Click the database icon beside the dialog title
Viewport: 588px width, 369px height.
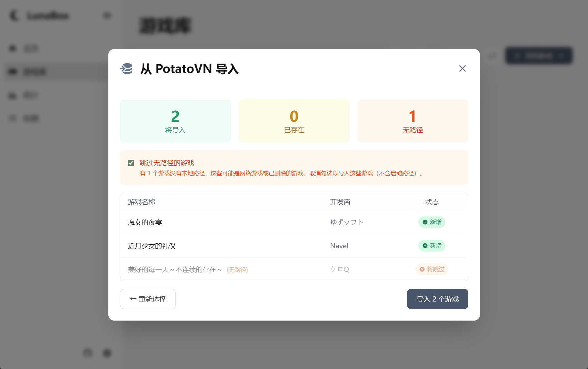(126, 69)
